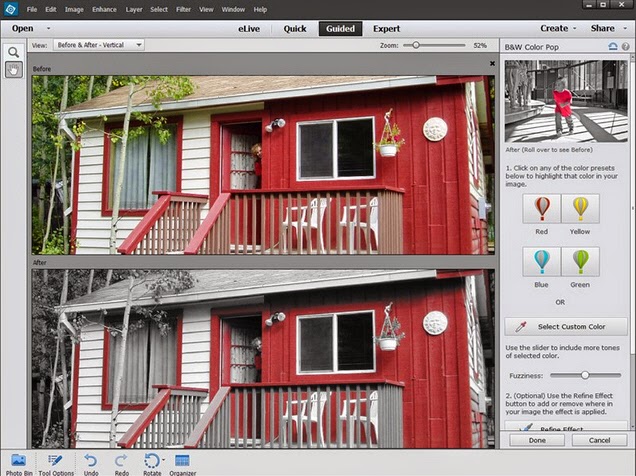The image size is (636, 476).
Task: Open the Window menu
Action: pyautogui.click(x=233, y=9)
